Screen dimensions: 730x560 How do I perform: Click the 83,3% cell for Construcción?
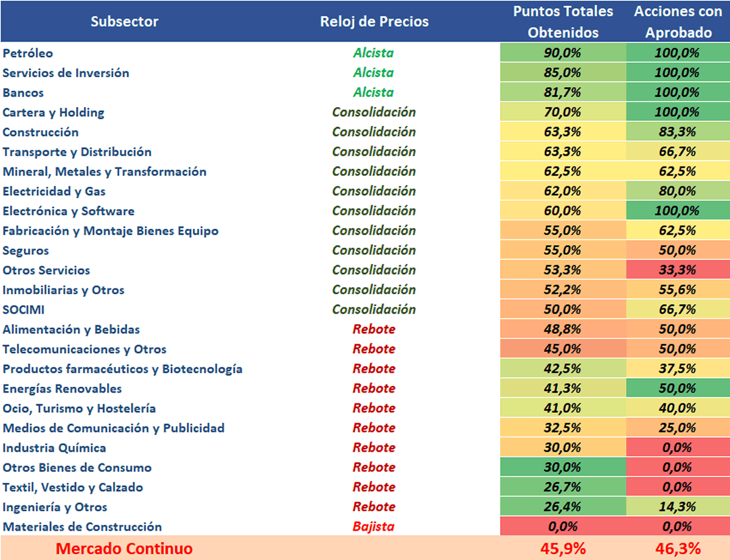678,132
